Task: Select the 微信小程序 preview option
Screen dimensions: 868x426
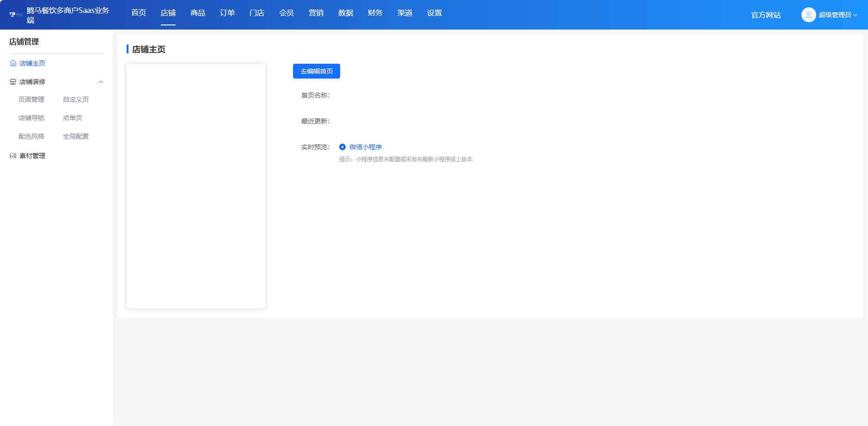Action: (x=342, y=147)
